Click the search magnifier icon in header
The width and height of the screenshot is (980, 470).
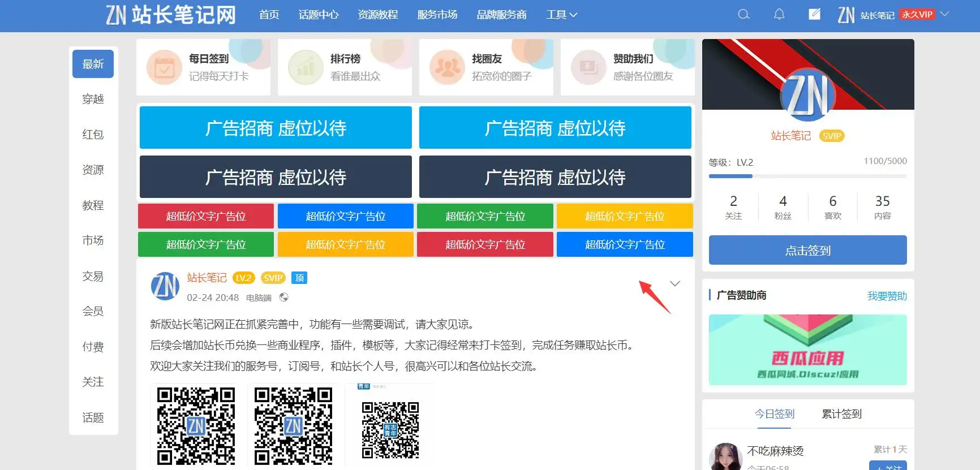tap(743, 15)
